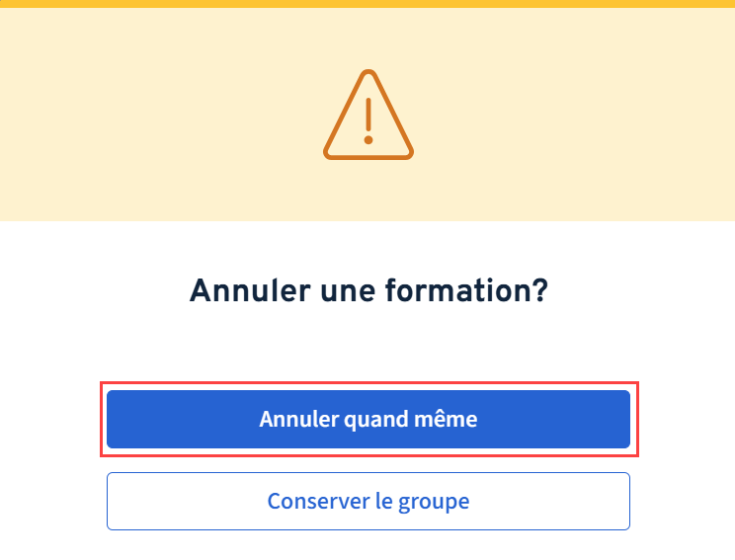Click the dark yellow stripe at top

(x=367, y=4)
